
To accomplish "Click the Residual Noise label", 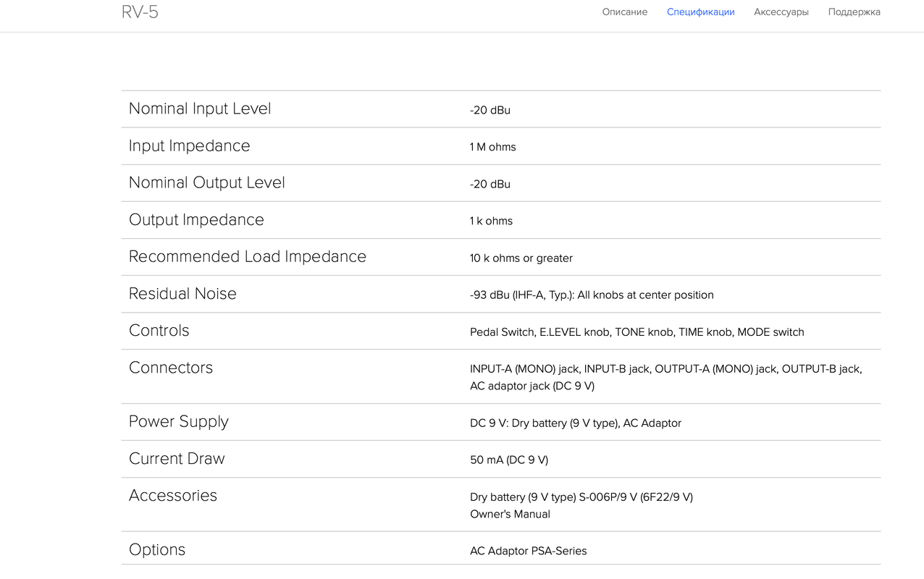I will [182, 293].
